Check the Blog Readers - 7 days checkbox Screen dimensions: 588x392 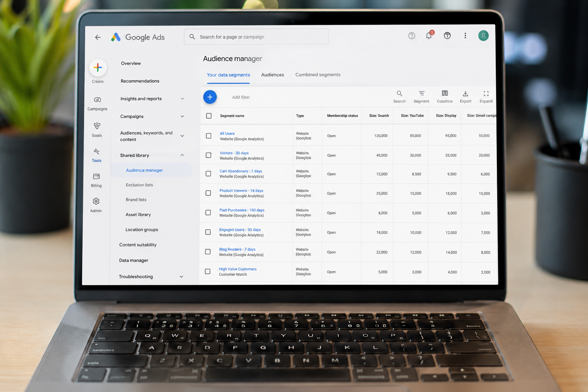(208, 252)
